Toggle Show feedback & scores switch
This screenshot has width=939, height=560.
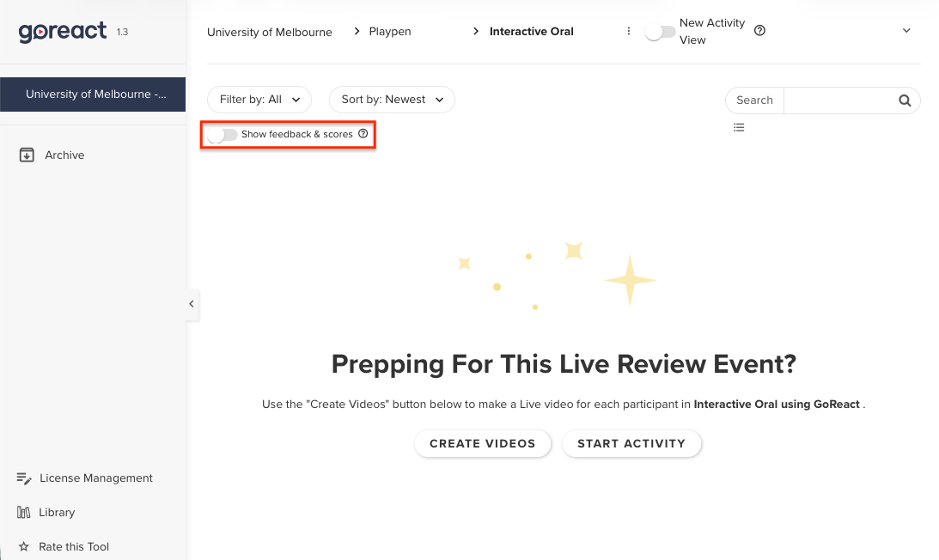(223, 135)
